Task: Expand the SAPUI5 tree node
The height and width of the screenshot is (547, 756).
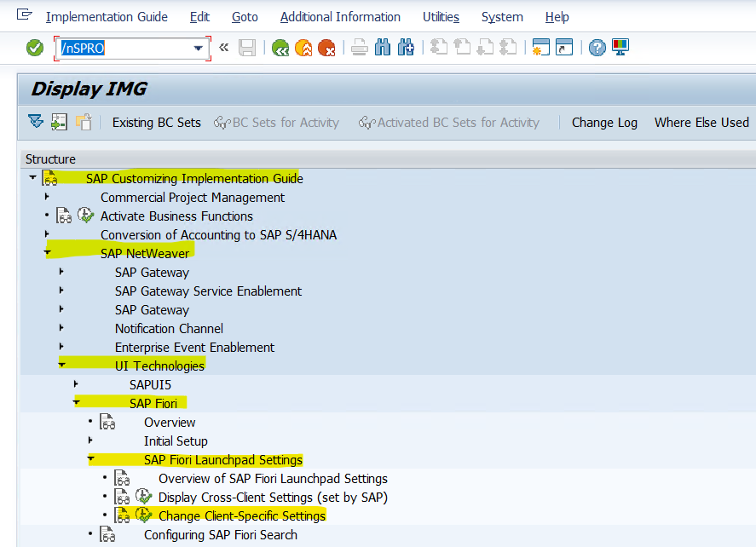Action: [76, 384]
